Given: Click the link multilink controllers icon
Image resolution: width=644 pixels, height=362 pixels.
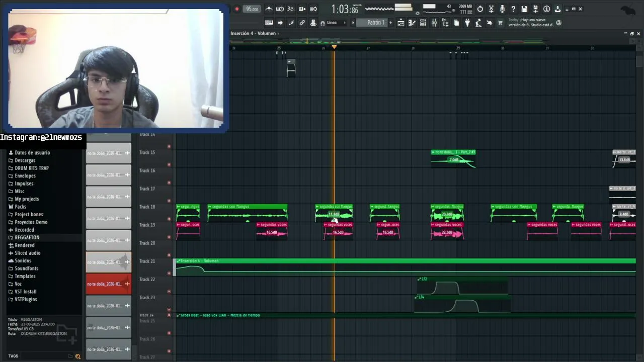Looking at the screenshot, I should 302,23.
